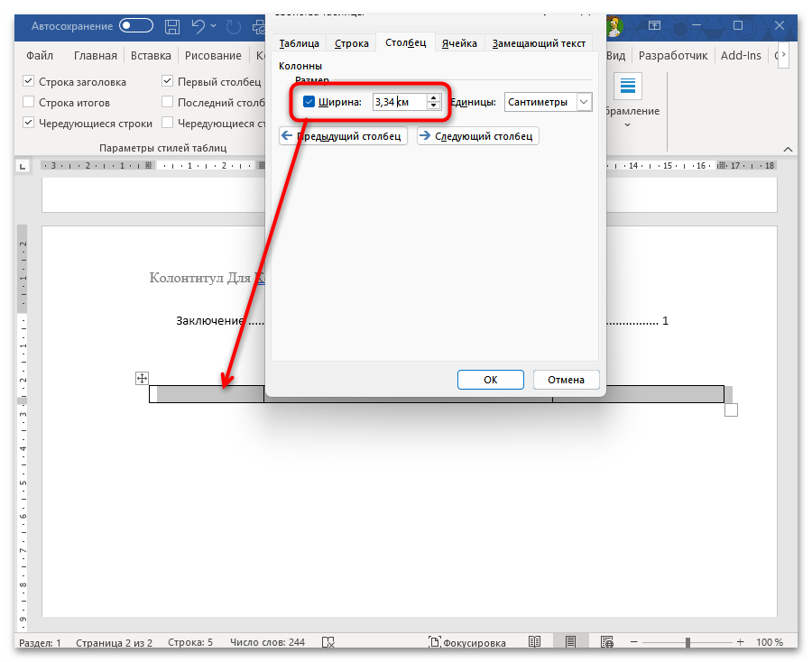This screenshot has width=812, height=662.
Task: Expand the Обрамление dropdown arrow
Action: coord(627,124)
